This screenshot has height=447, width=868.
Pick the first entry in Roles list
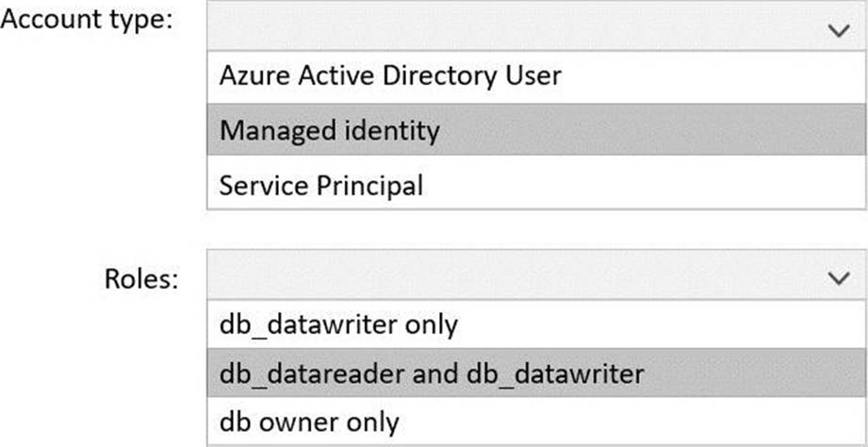pyautogui.click(x=535, y=324)
